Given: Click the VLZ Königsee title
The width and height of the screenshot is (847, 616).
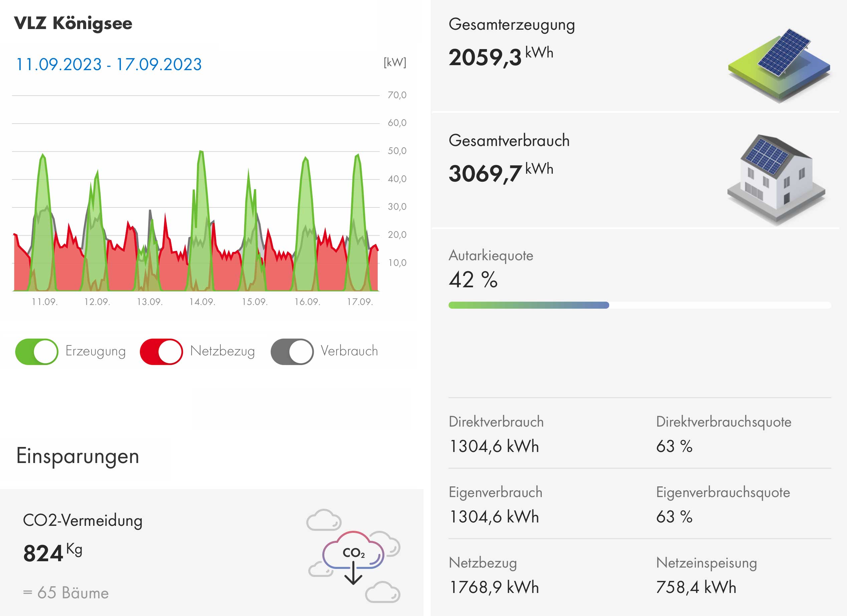Looking at the screenshot, I should [x=73, y=23].
